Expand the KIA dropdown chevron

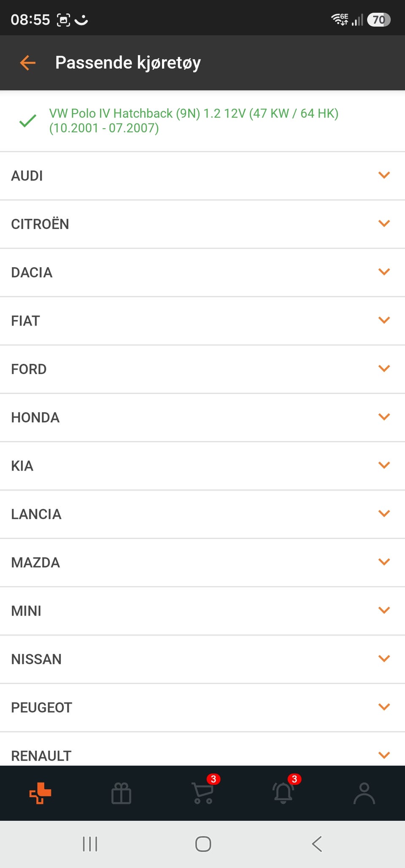click(x=384, y=465)
